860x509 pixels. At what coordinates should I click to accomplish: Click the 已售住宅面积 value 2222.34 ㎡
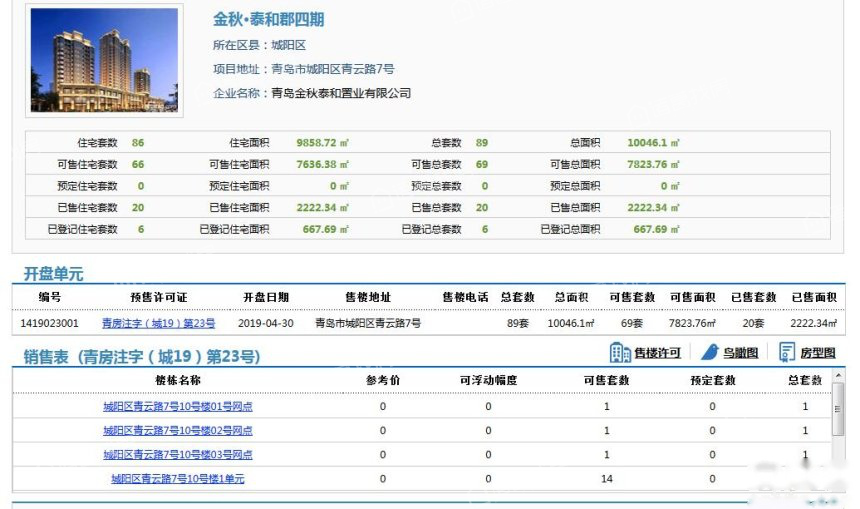pos(322,208)
